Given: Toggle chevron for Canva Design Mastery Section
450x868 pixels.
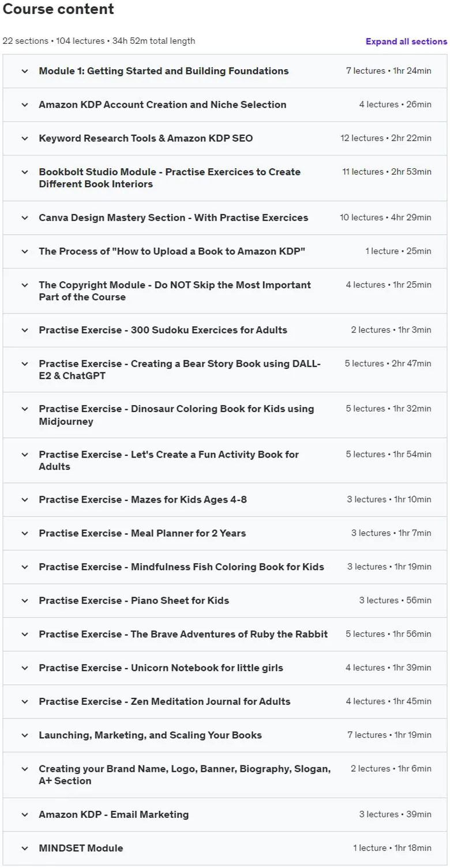Looking at the screenshot, I should [24, 218].
